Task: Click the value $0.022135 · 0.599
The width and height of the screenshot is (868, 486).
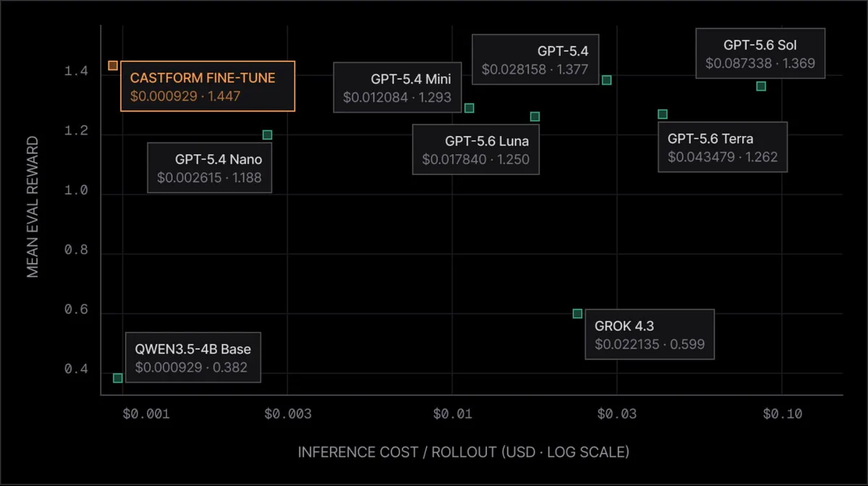Action: click(650, 344)
